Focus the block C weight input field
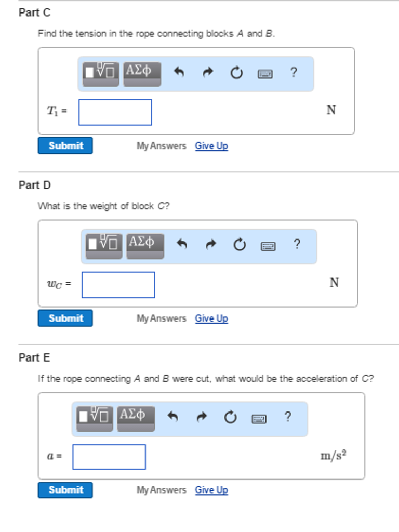This screenshot has height=532, width=399. [118, 285]
